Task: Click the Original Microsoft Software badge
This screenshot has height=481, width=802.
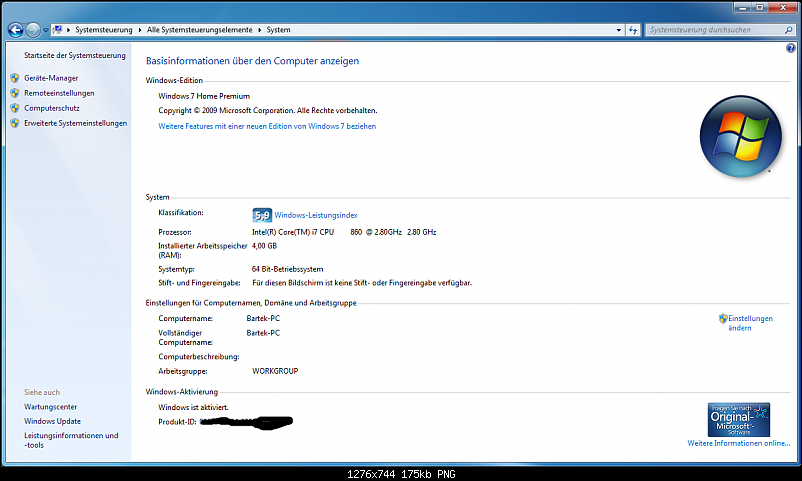Action: coord(739,419)
